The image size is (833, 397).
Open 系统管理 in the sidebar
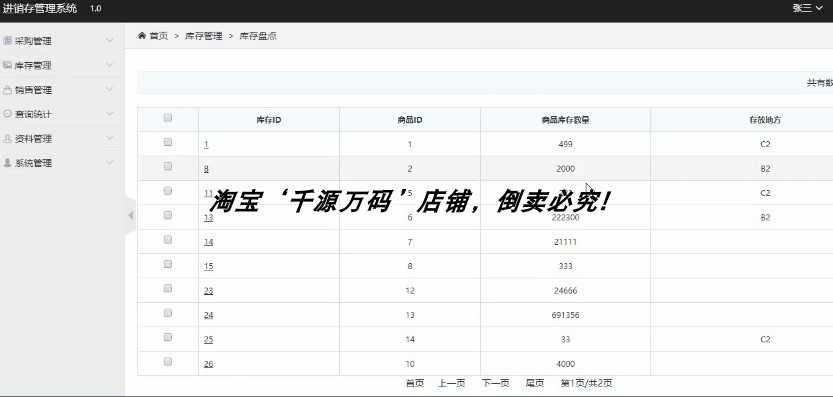(x=33, y=163)
